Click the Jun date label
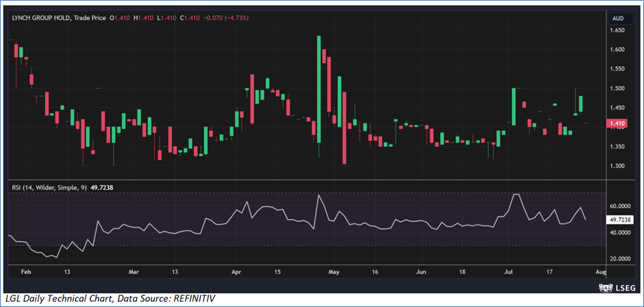Viewport: 644px width, 307px height. point(421,272)
